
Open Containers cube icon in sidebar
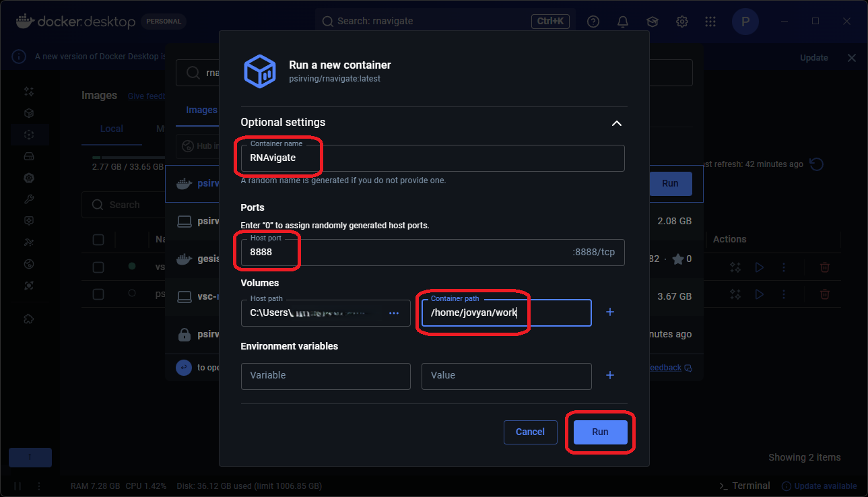pyautogui.click(x=29, y=113)
